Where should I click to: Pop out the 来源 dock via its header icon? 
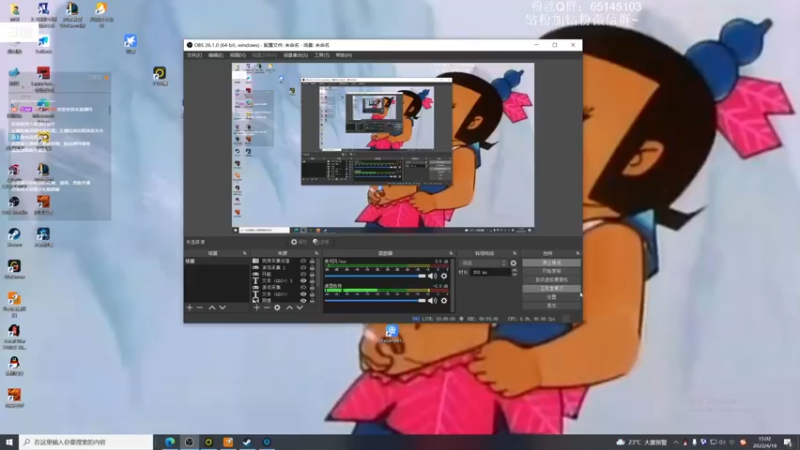pos(316,253)
